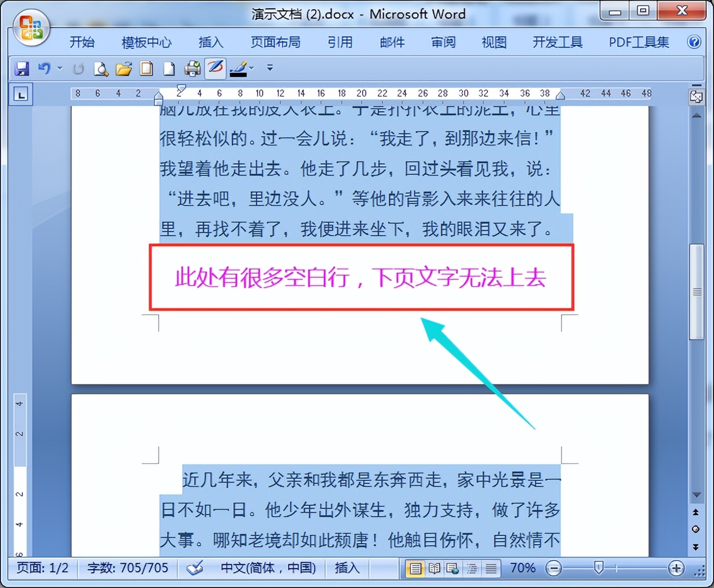
Task: Click the zoom in plus button
Action: [x=677, y=568]
